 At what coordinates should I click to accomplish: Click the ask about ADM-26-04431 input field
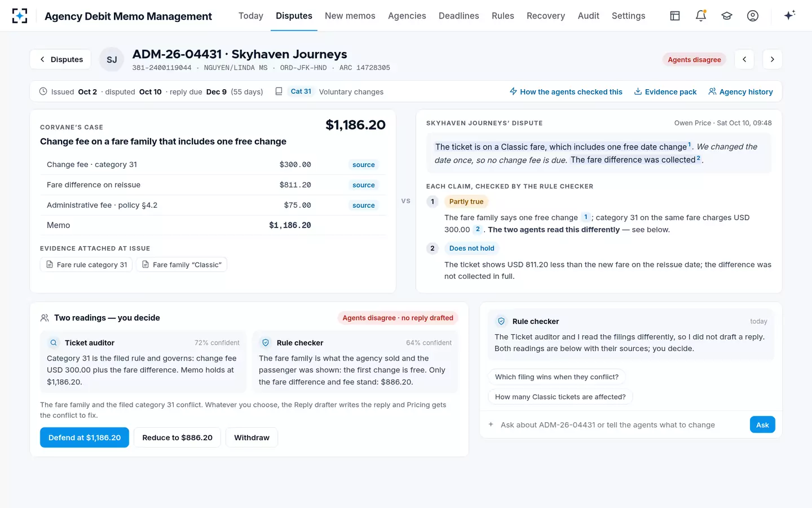point(621,424)
